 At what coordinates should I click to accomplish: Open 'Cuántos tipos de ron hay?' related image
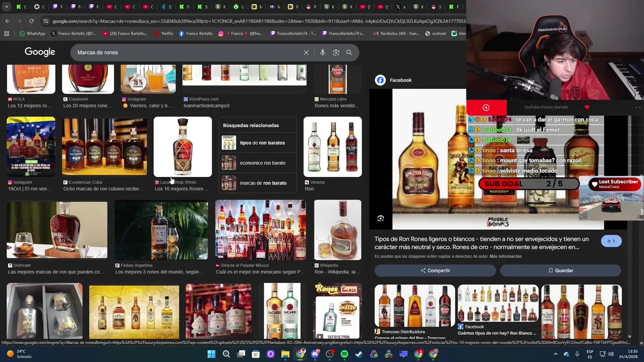498,303
